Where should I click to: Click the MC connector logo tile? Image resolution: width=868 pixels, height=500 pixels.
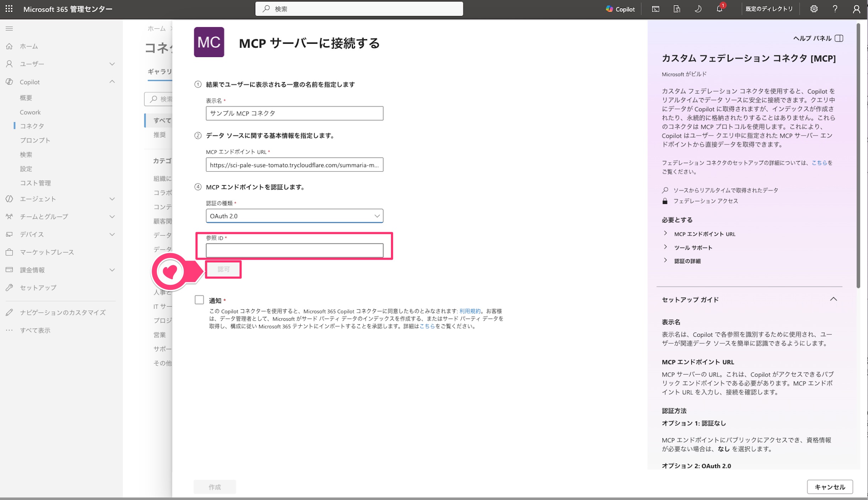pos(209,42)
